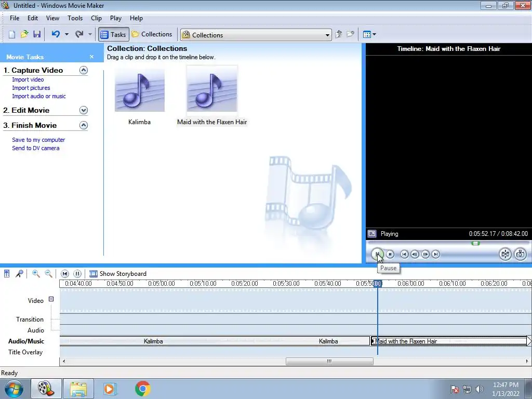Screen dimensions: 532x399
Task: Click the timeline playhead marker
Action: coord(378,284)
